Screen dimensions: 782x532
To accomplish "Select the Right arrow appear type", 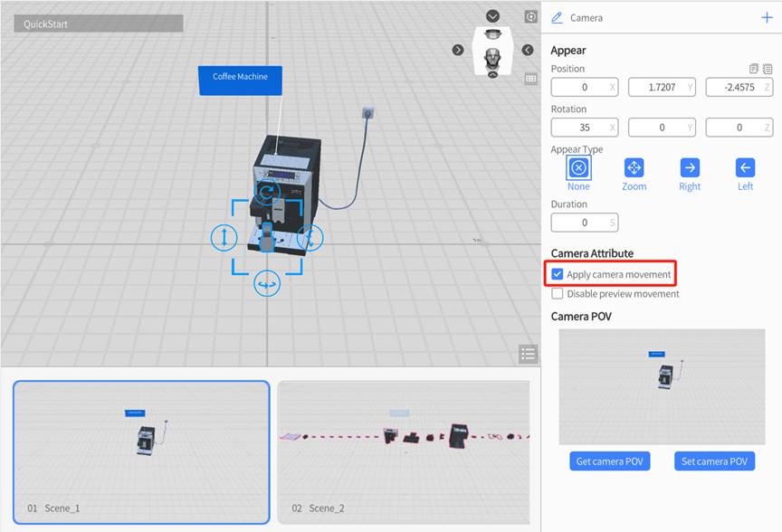I will 690,167.
